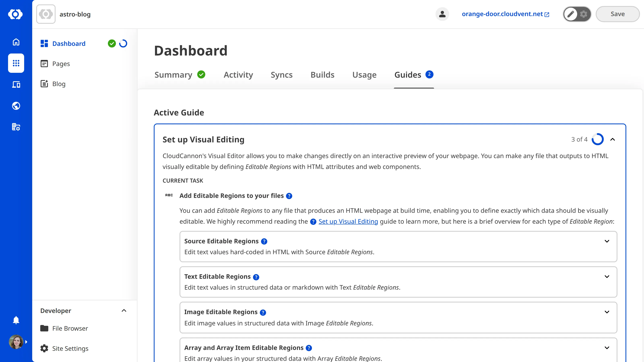This screenshot has width=644, height=362.
Task: Open the Set up Visual Editing guide link
Action: 348,221
